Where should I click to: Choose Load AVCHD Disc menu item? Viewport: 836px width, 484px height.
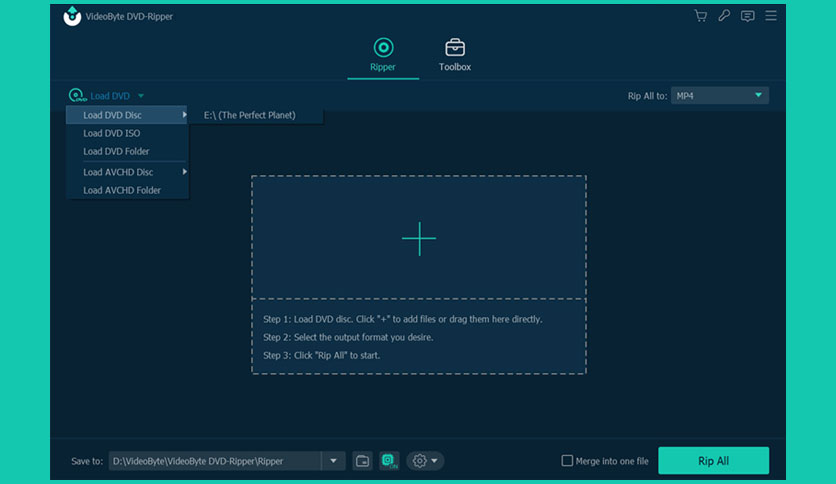tap(127, 172)
